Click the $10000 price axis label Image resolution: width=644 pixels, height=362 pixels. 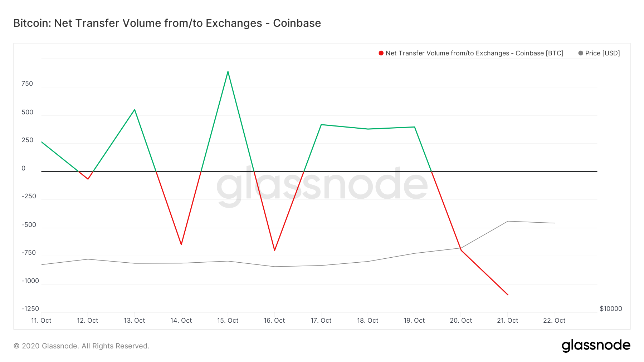[611, 309]
